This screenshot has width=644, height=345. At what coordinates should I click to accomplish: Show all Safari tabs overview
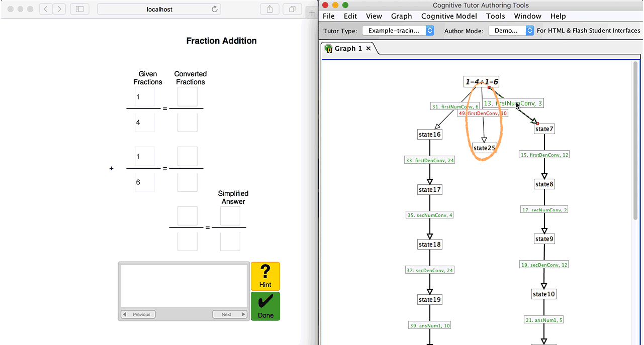click(292, 9)
